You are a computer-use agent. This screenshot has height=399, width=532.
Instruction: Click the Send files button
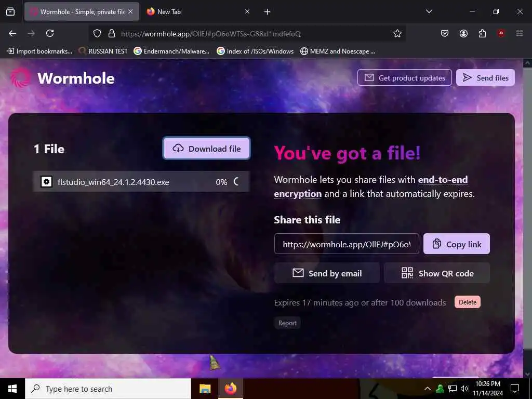point(486,78)
